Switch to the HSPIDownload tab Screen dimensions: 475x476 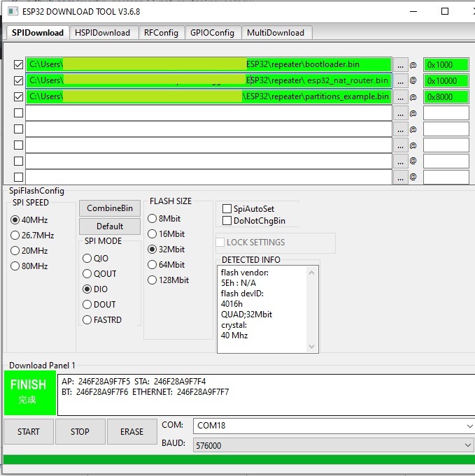tap(103, 33)
